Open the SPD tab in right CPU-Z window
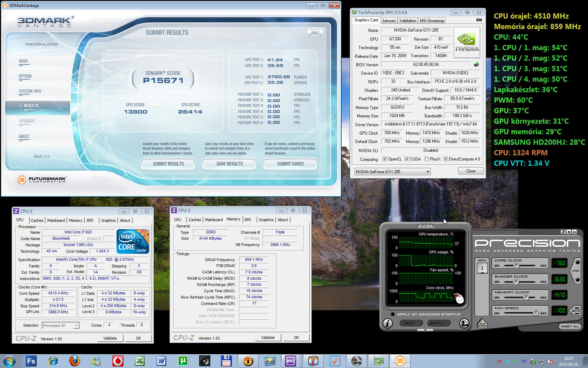The height and width of the screenshot is (368, 588). [x=247, y=220]
